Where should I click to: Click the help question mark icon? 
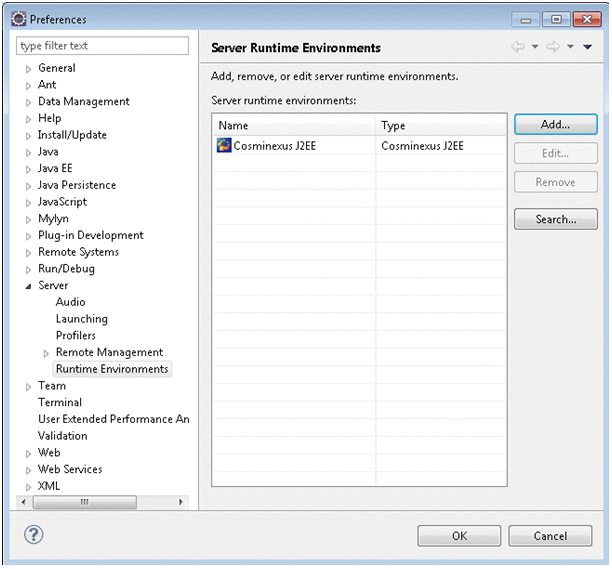point(34,535)
